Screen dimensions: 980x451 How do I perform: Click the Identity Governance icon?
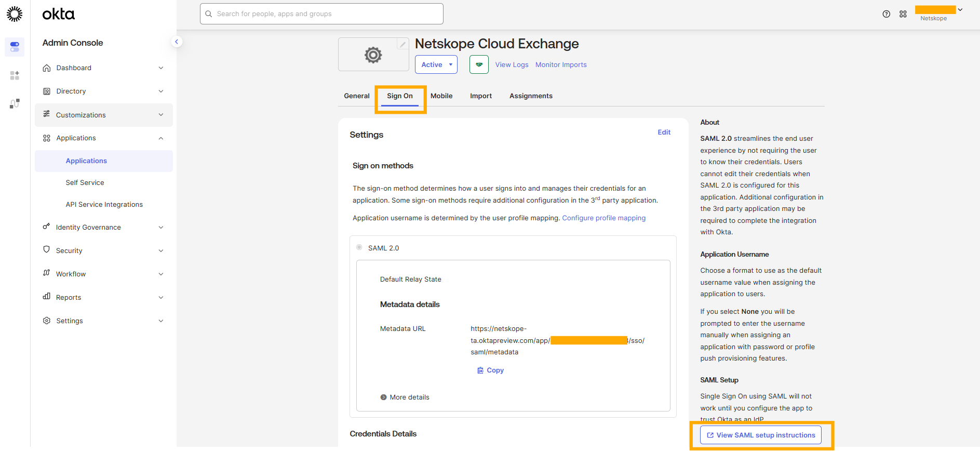point(47,227)
